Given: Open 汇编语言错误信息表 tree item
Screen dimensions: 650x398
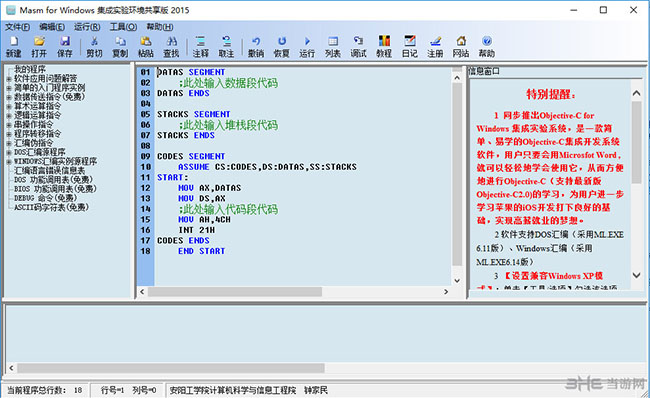Looking at the screenshot, I should tap(50, 170).
